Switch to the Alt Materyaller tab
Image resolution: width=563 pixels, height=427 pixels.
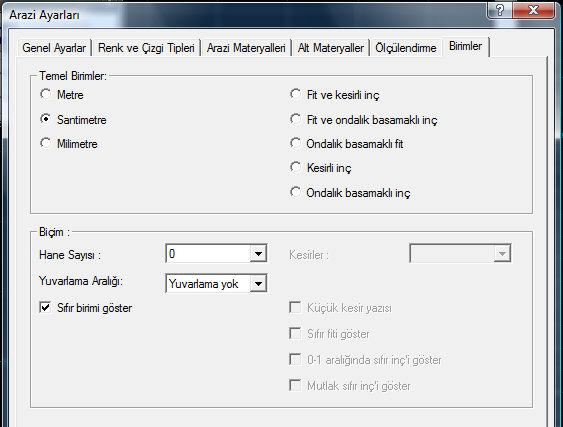331,48
